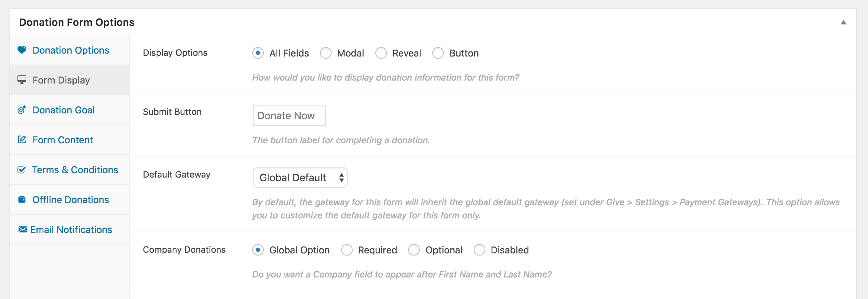The width and height of the screenshot is (868, 299).
Task: Select the All Fields display option
Action: [x=258, y=53]
